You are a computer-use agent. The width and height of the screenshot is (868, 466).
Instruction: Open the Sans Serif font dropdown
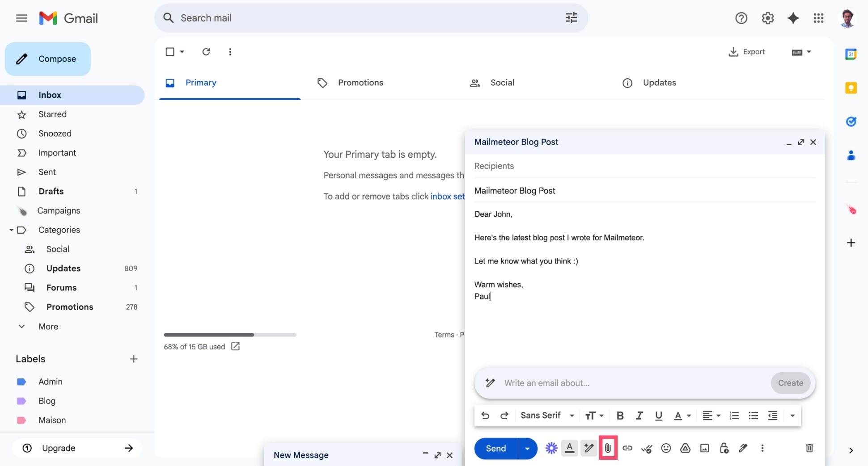pos(546,416)
